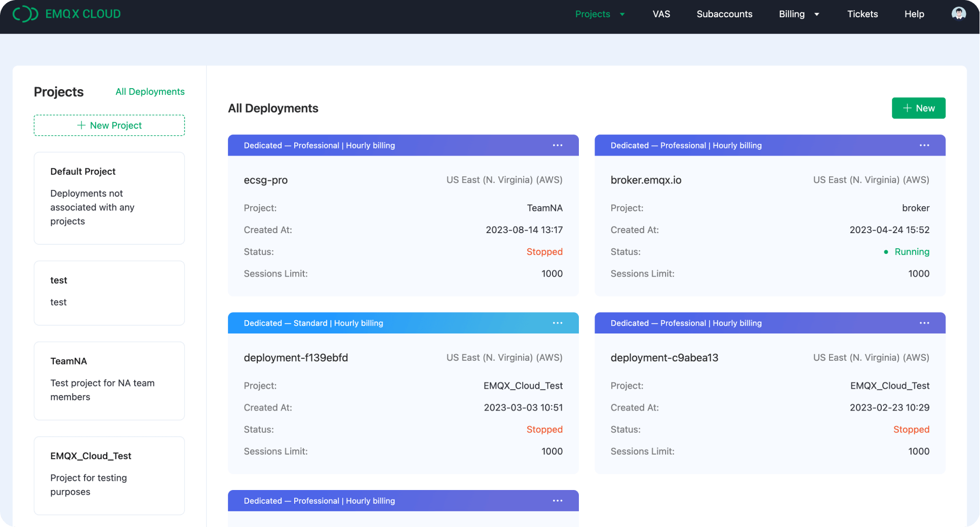980x527 pixels.
Task: Click the All Deployments page heading
Action: point(273,108)
